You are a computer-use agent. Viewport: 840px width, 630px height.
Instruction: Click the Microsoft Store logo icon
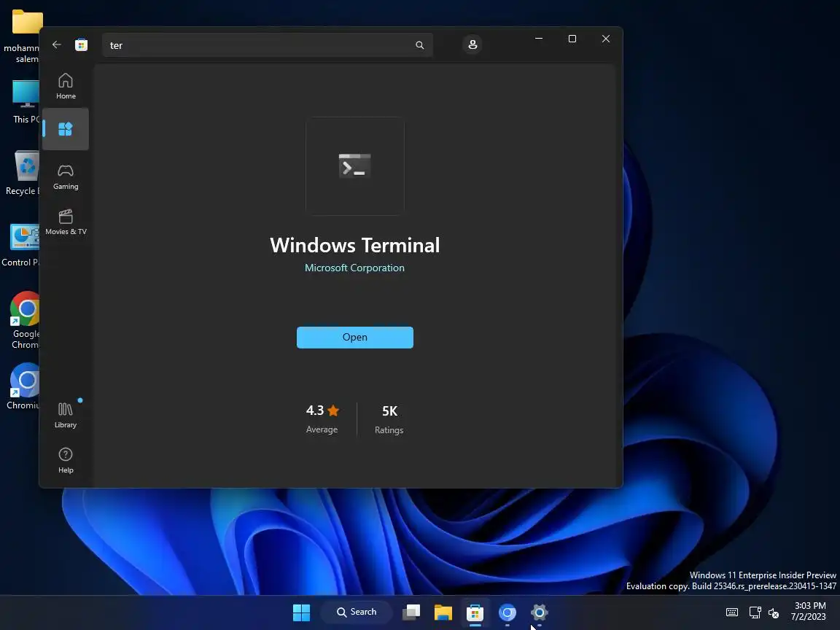point(82,45)
